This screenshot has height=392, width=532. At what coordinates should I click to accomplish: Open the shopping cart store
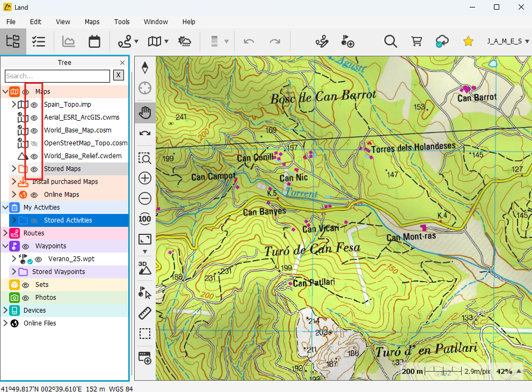[417, 41]
